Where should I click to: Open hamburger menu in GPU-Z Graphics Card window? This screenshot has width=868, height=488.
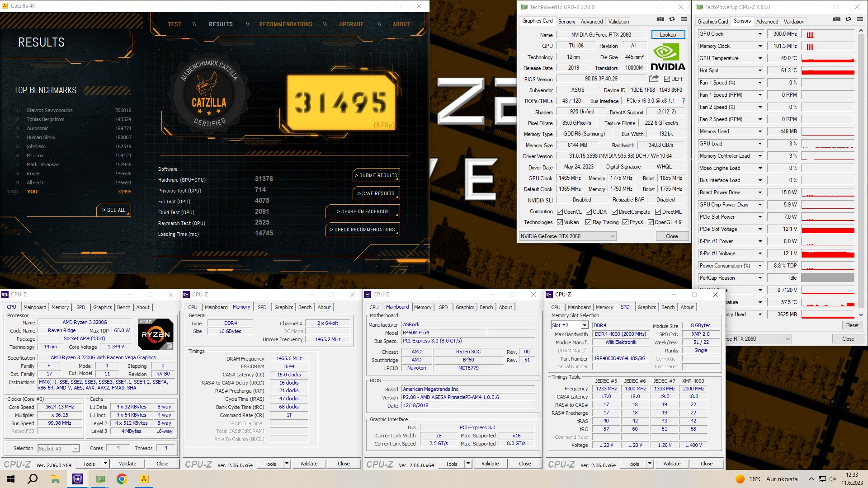(684, 19)
